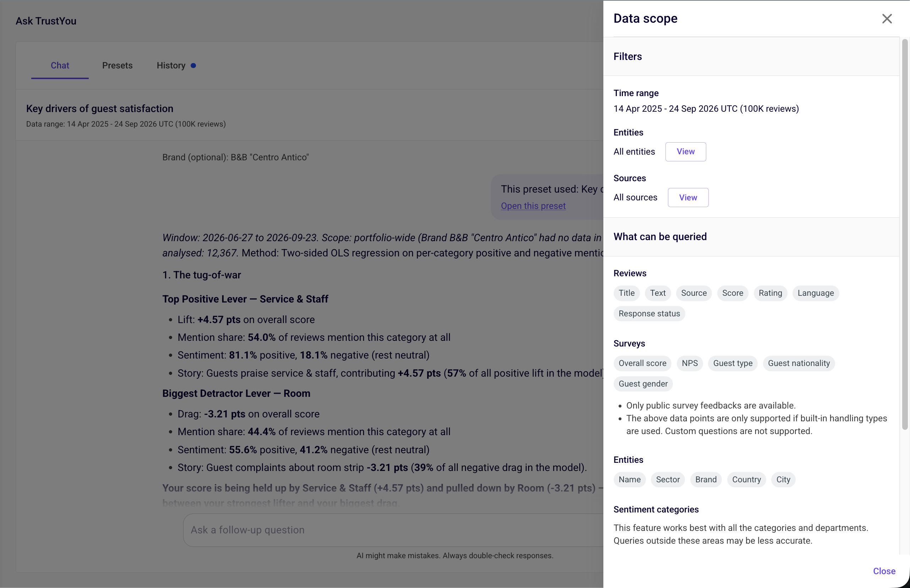Screen dimensions: 910x588
Task: Switch to the Chat tab
Action: [60, 66]
